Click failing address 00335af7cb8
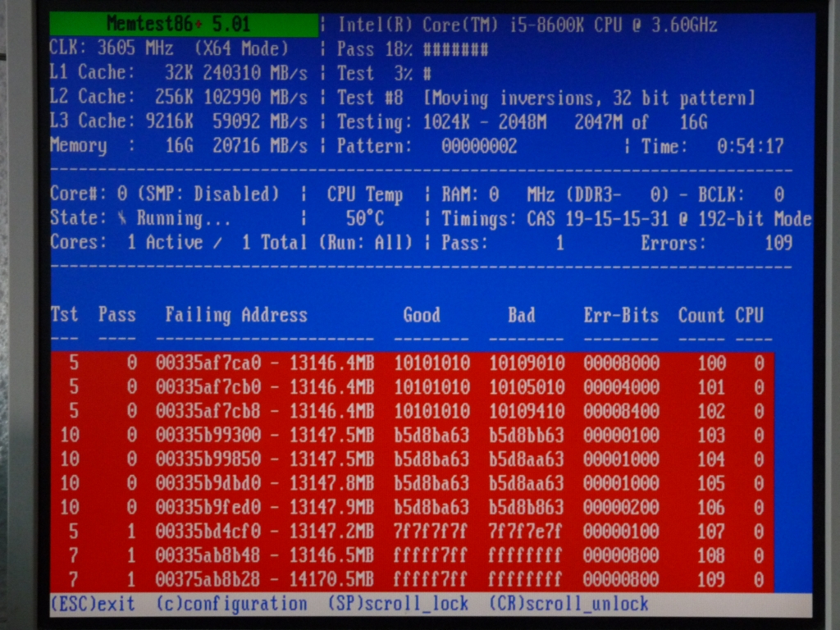This screenshot has width=840, height=630. (208, 411)
